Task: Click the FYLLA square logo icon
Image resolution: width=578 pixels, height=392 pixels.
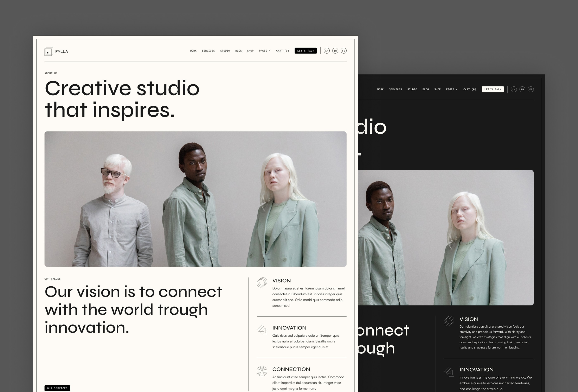Action: click(x=49, y=51)
